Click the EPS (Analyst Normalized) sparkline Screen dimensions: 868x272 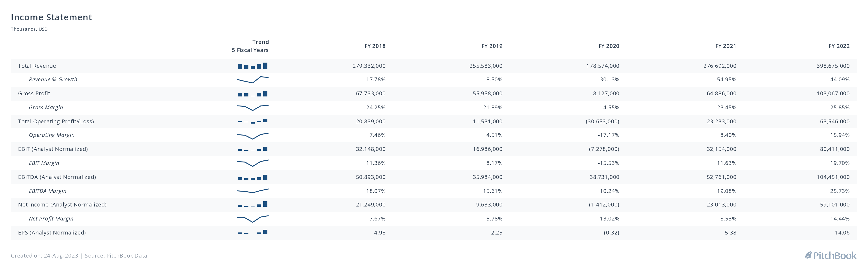coord(253,232)
